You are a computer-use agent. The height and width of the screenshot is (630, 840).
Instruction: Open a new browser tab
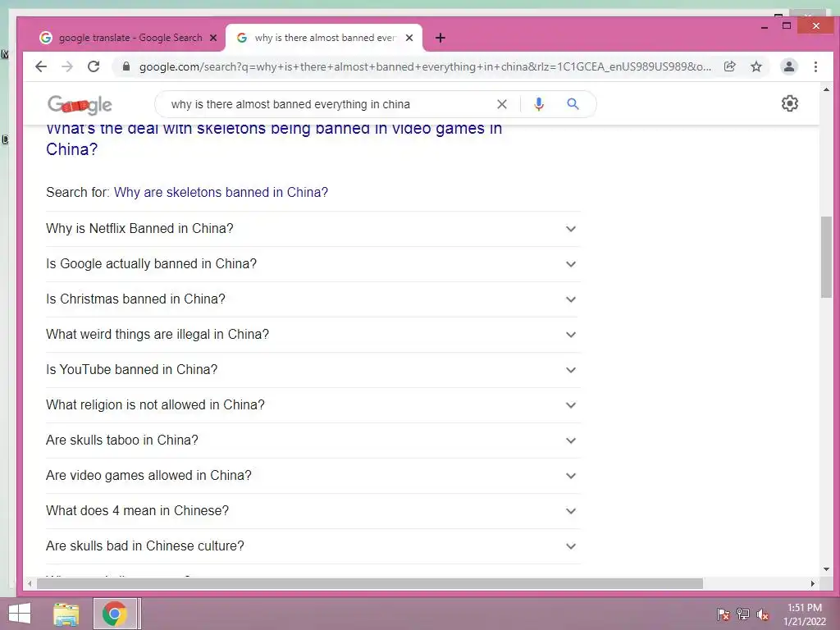click(441, 38)
